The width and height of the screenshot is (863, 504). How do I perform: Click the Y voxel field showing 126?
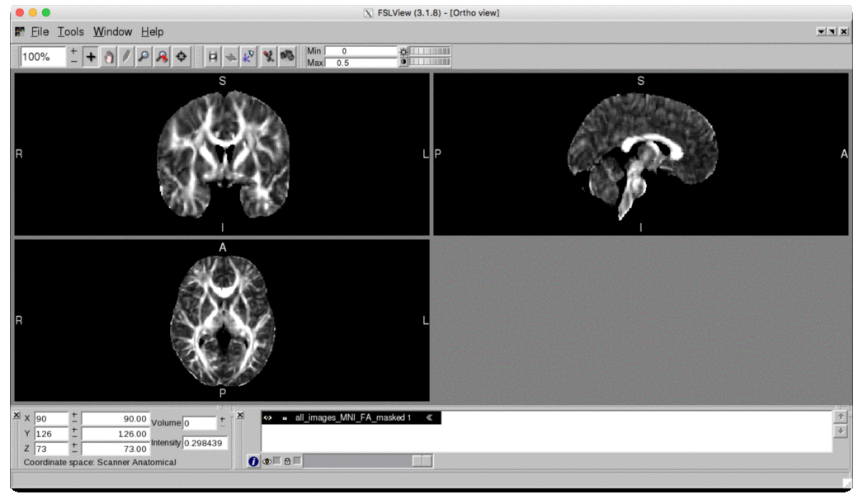point(51,434)
